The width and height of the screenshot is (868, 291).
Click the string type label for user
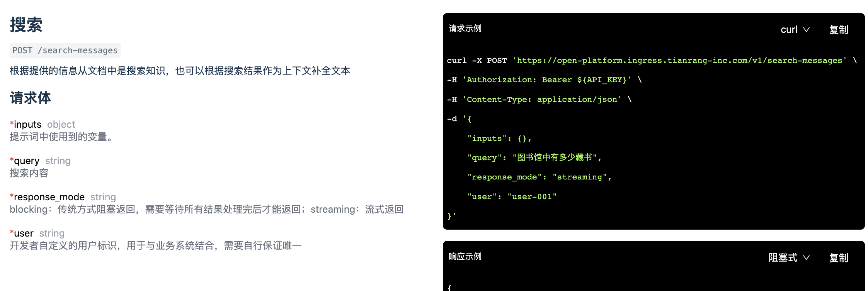click(52, 233)
